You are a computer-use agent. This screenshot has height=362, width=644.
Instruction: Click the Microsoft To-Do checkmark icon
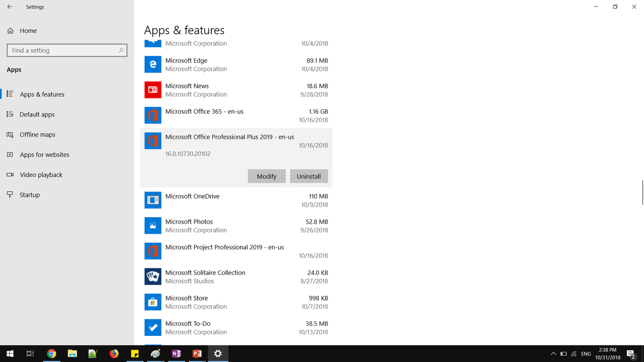(153, 328)
